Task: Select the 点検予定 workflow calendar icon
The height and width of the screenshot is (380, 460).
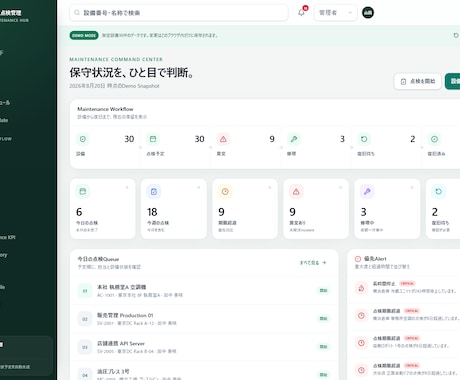Action: click(153, 139)
